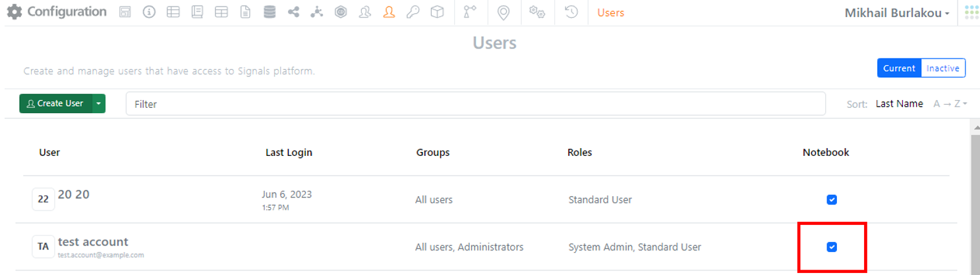Open the test account user entry
Screen dimensions: 980x275
pos(93,242)
